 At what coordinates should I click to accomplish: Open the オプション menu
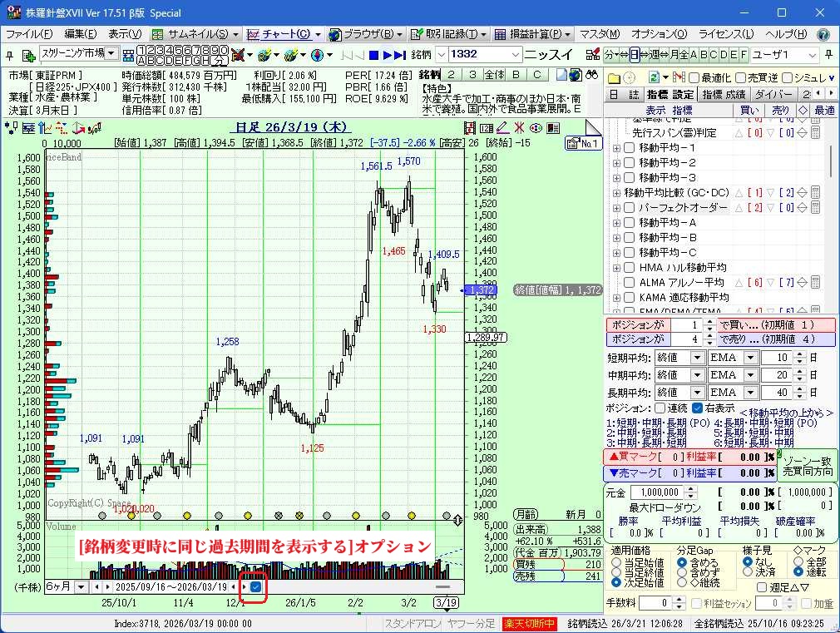(x=659, y=34)
